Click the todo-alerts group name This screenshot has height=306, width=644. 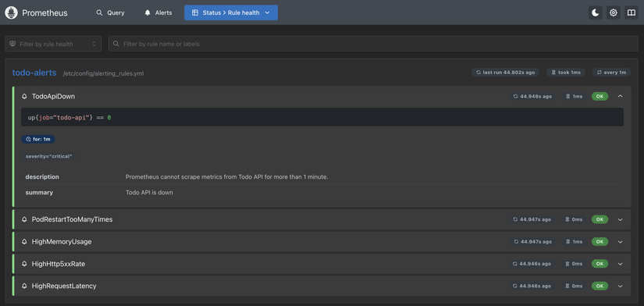[x=34, y=73]
